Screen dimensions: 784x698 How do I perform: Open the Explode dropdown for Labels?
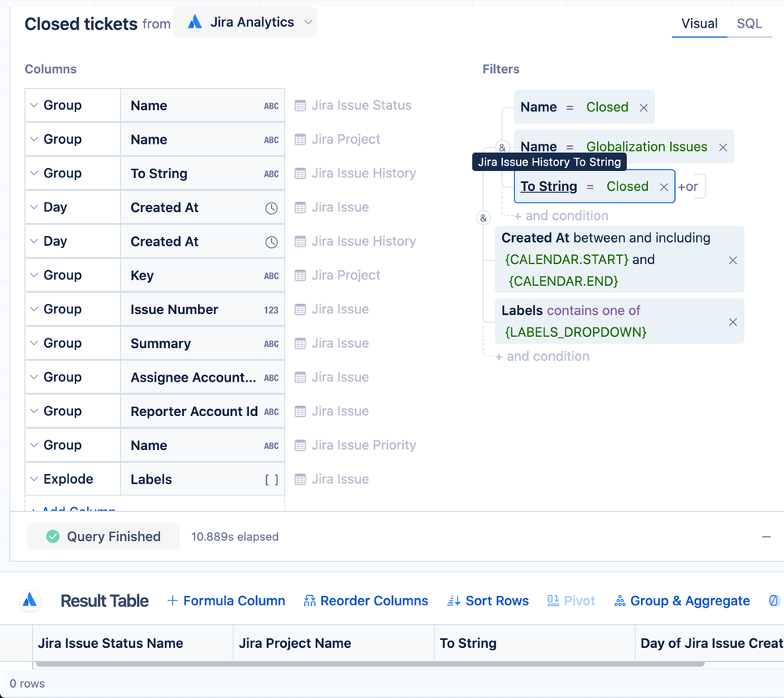click(x=72, y=479)
